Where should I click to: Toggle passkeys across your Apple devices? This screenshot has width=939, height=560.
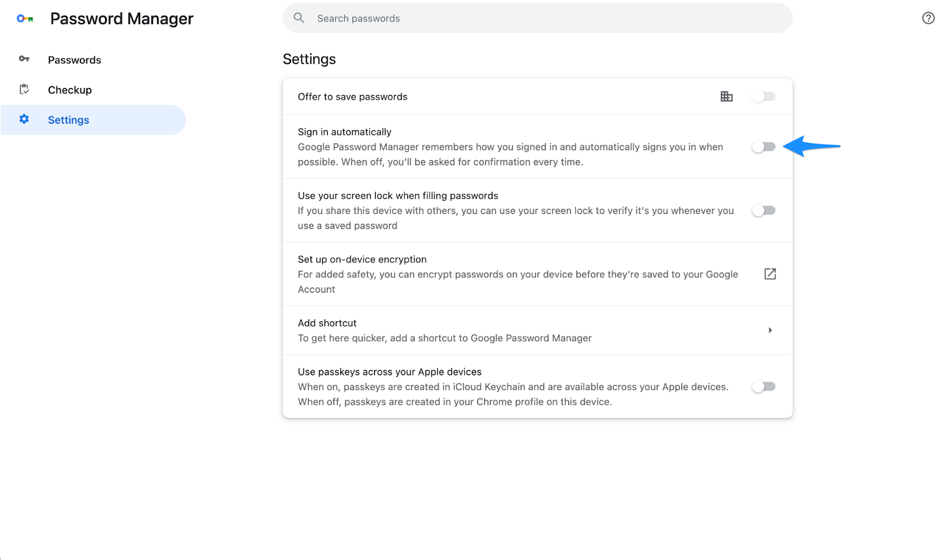[x=764, y=386]
